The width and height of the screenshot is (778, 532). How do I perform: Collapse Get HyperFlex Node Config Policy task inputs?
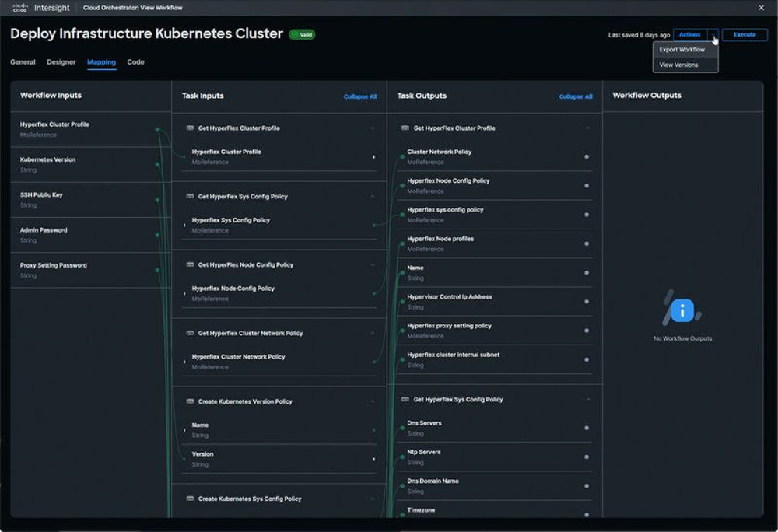pos(373,264)
